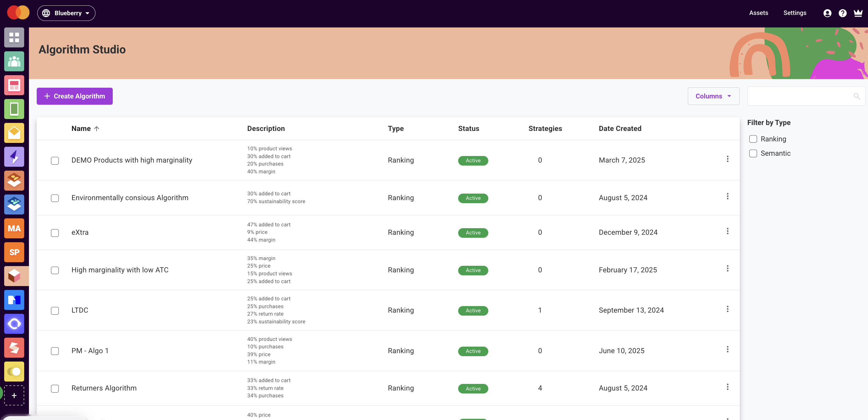Open the Assets menu
Screen dimensions: 868x420
point(759,13)
